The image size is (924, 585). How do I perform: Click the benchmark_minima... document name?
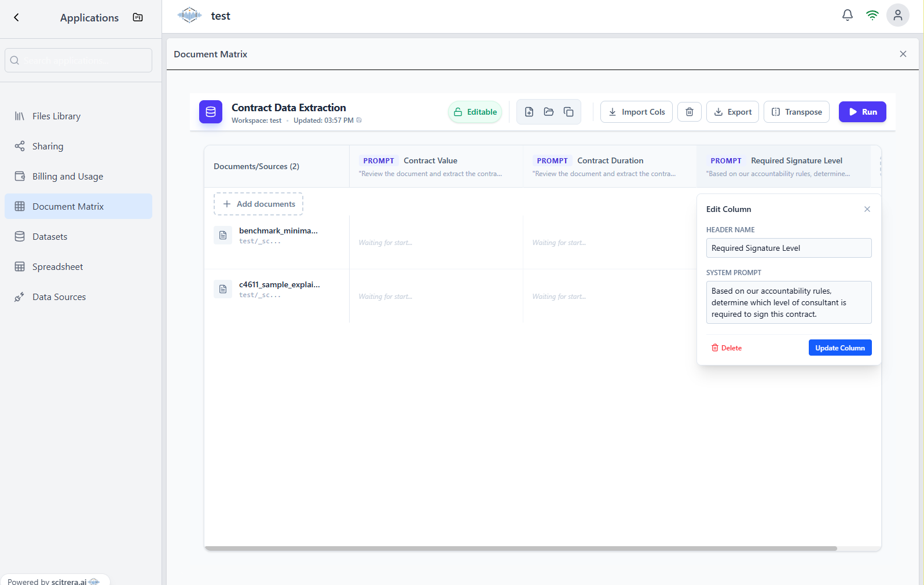point(278,231)
